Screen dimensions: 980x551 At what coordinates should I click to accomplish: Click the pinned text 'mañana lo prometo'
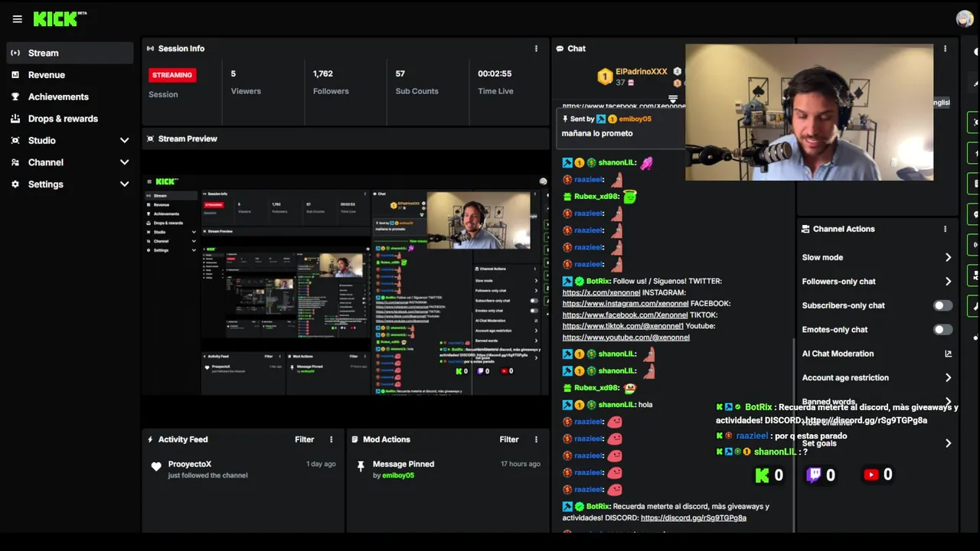(x=597, y=133)
